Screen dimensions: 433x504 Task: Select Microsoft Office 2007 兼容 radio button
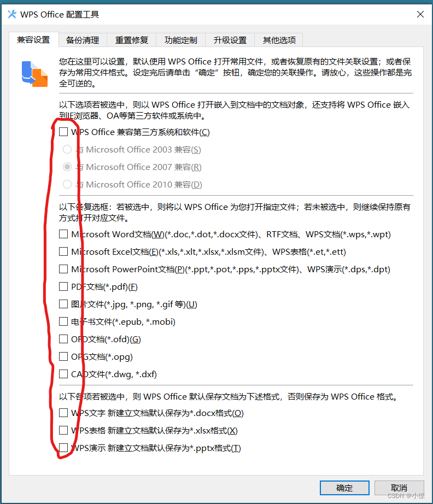(67, 167)
